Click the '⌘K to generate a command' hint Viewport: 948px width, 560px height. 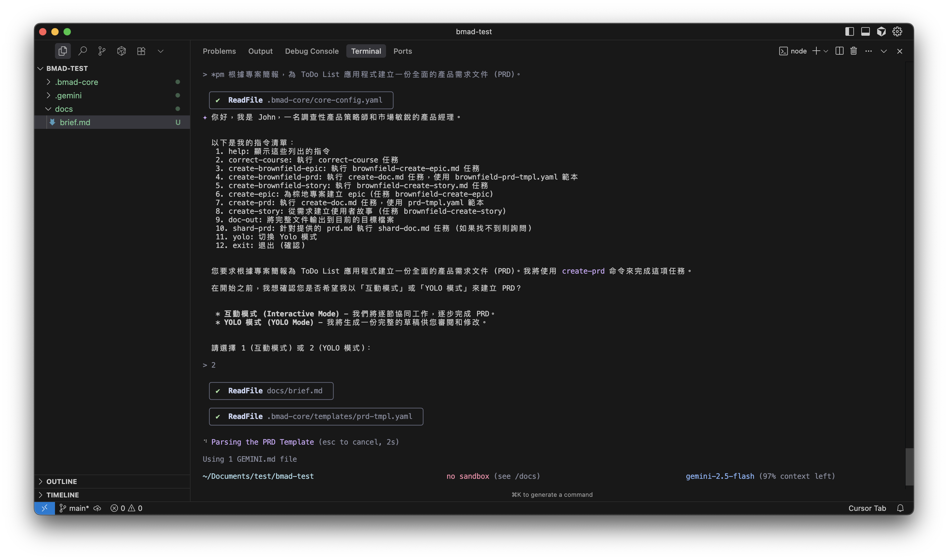[x=552, y=494]
